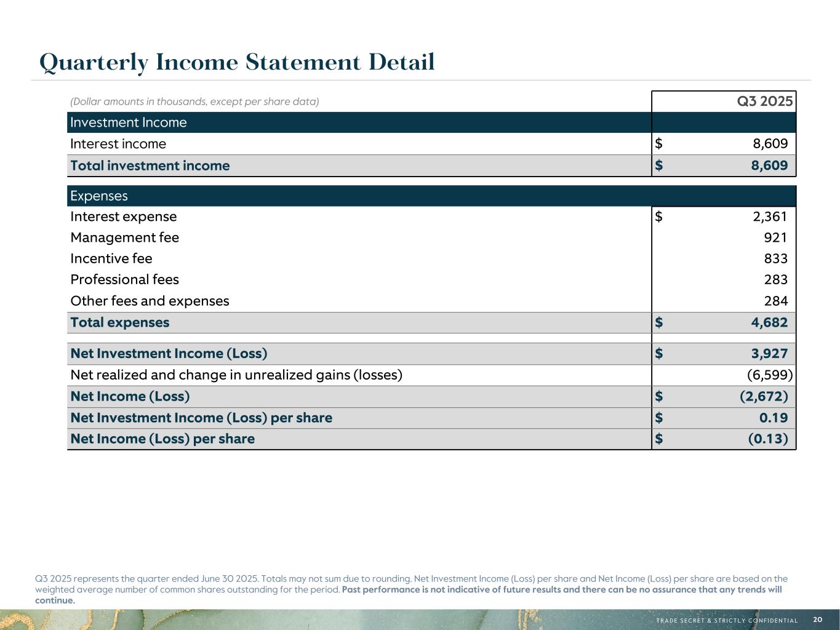Click the Professional fees row label
The width and height of the screenshot is (840, 630).
125,279
